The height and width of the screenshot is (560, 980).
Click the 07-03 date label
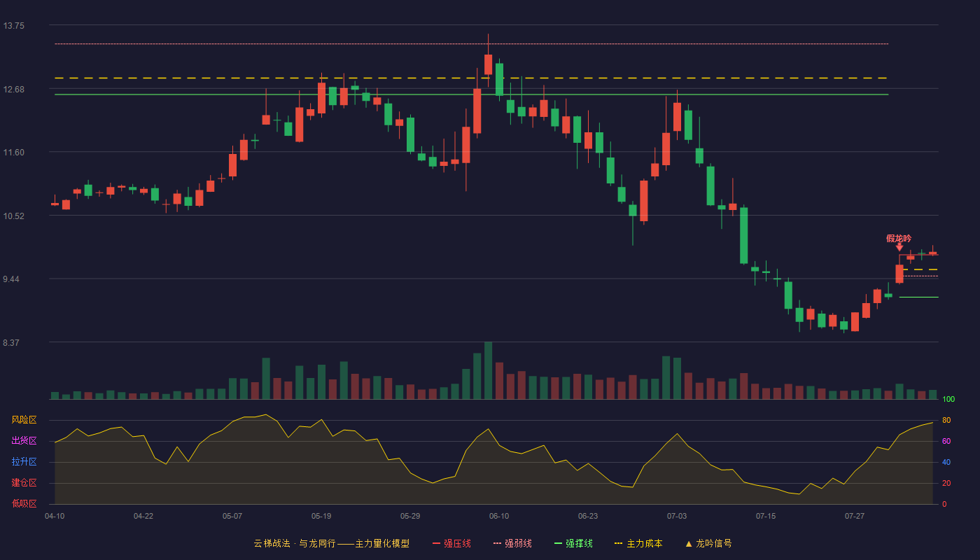pyautogui.click(x=677, y=516)
